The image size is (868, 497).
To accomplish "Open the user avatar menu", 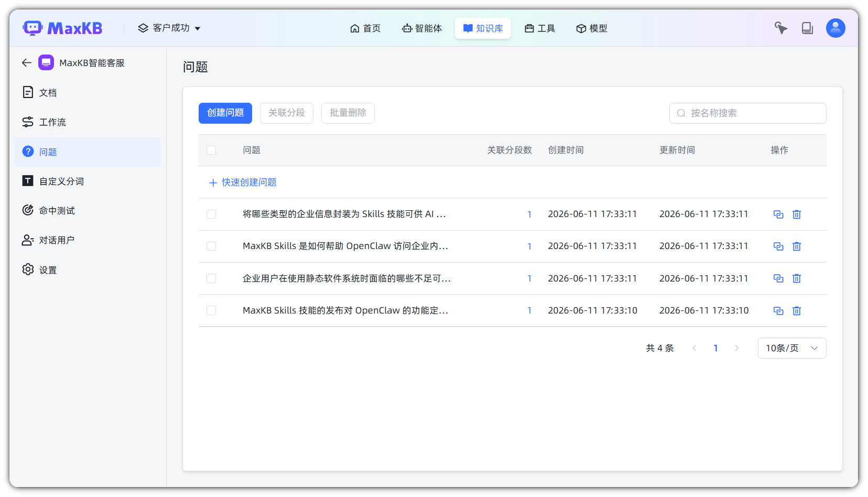I will click(x=836, y=28).
